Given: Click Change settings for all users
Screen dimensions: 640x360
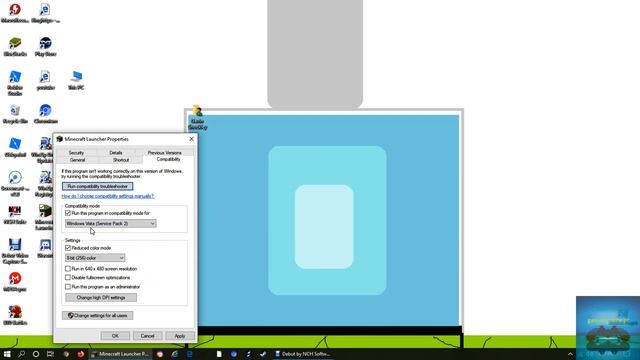Looking at the screenshot, I should (x=98, y=316).
